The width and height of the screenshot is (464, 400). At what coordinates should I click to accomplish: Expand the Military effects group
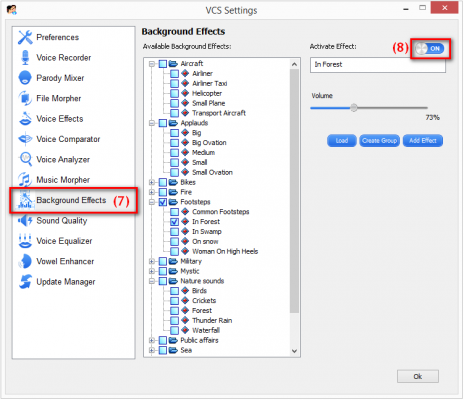point(152,261)
